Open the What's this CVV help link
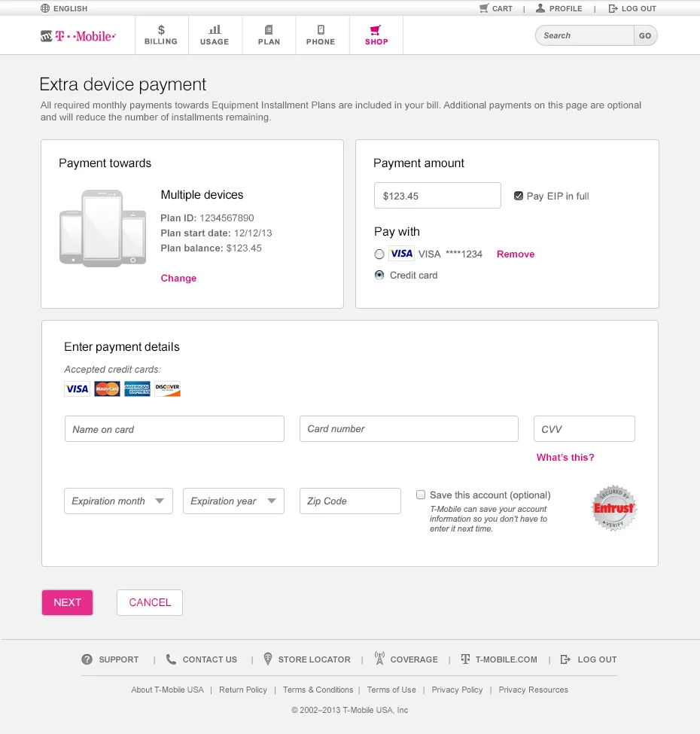The width and height of the screenshot is (700, 734). [x=565, y=457]
